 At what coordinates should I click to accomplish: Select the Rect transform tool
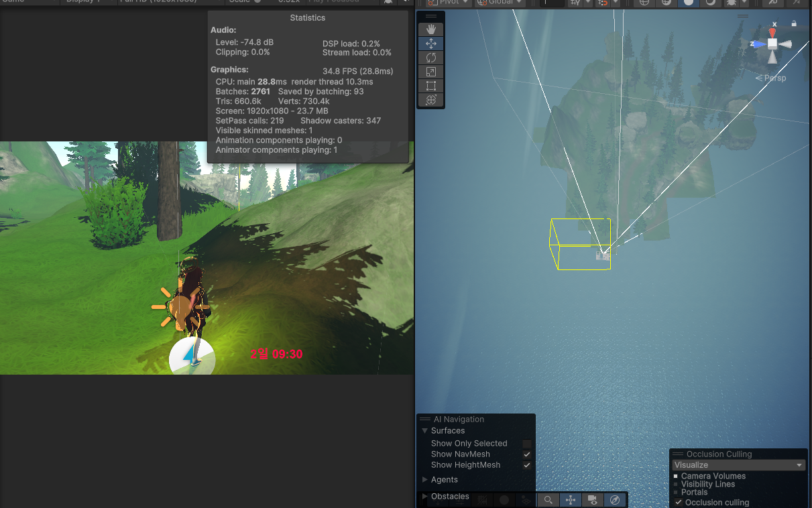pyautogui.click(x=431, y=86)
